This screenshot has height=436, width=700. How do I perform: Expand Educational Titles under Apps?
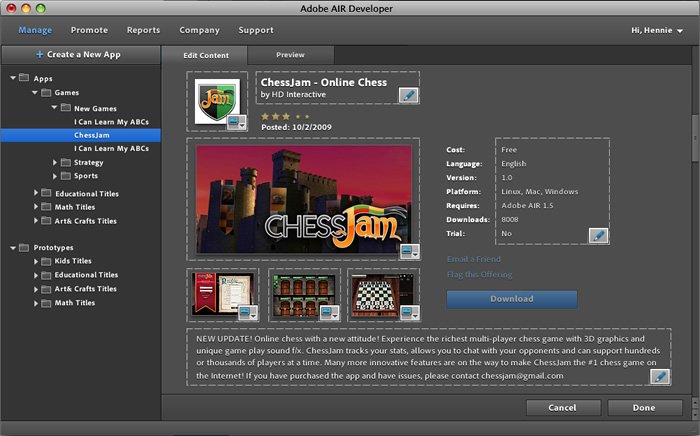[x=36, y=193]
